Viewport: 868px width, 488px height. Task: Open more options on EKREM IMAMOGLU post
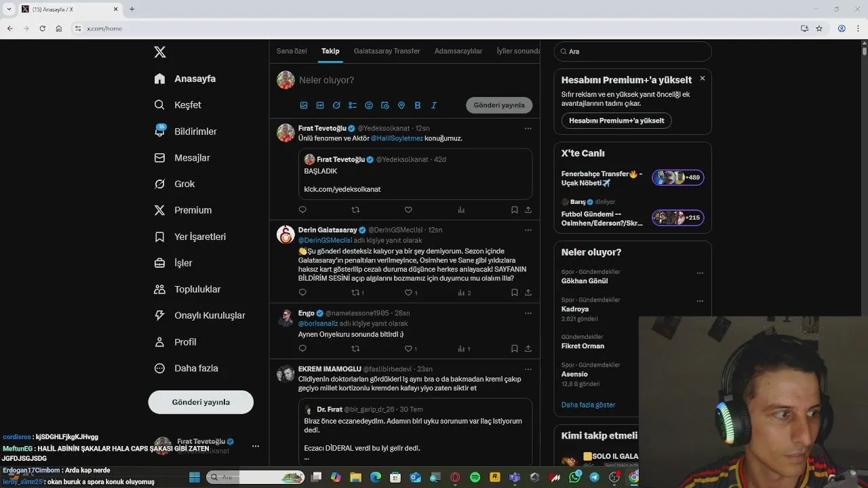528,369
